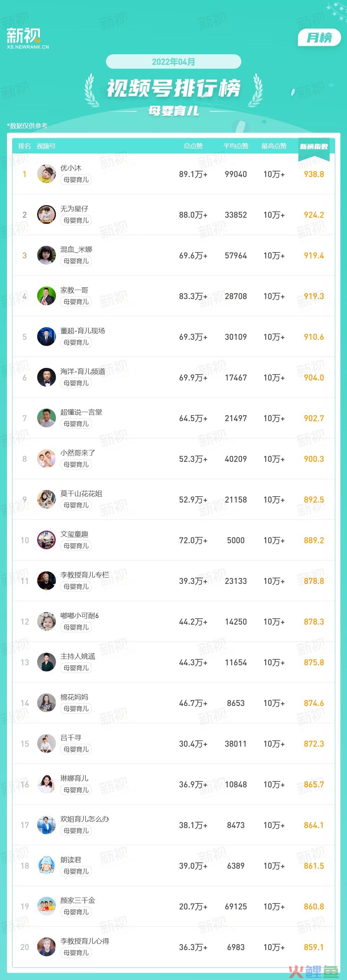The height and width of the screenshot is (980, 347).
Task: Click 颜家三千金's avatar icon
Action: pos(46,907)
